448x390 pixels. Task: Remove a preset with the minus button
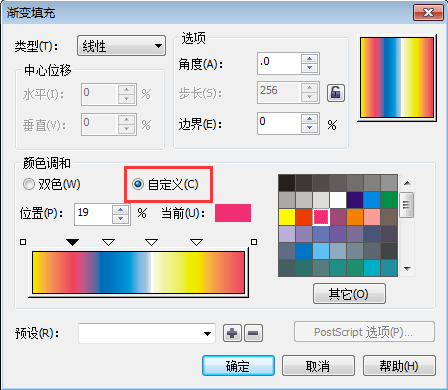tap(253, 333)
